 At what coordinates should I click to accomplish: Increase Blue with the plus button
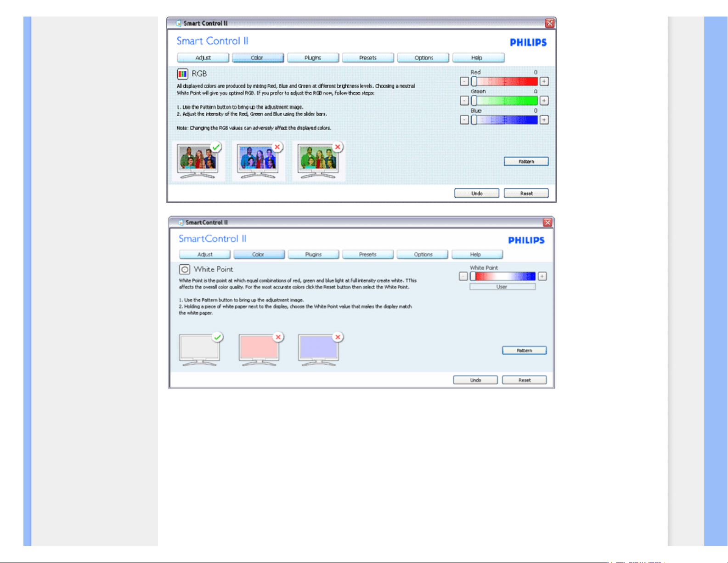[544, 120]
